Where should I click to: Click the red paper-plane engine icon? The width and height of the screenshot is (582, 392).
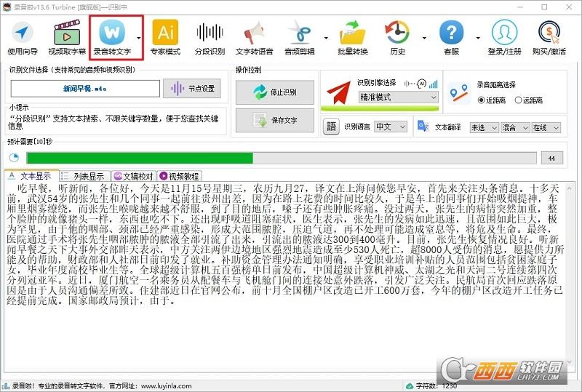[x=338, y=92]
